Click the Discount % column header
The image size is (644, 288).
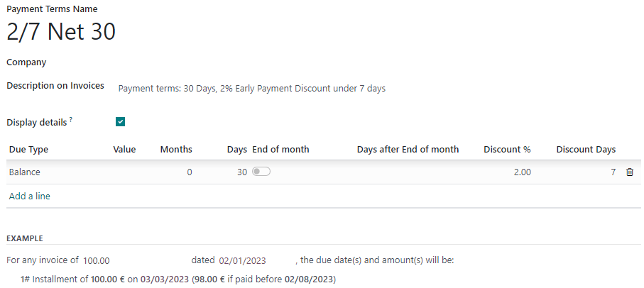click(x=507, y=150)
